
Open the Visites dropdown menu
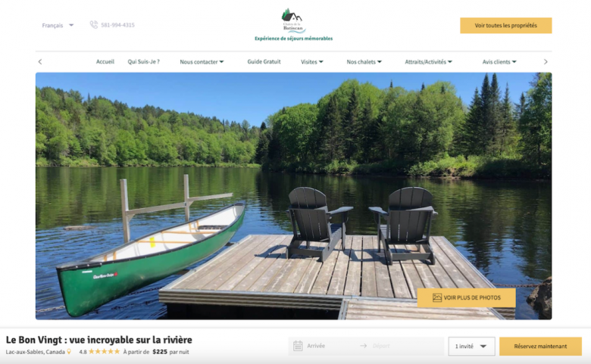point(311,62)
